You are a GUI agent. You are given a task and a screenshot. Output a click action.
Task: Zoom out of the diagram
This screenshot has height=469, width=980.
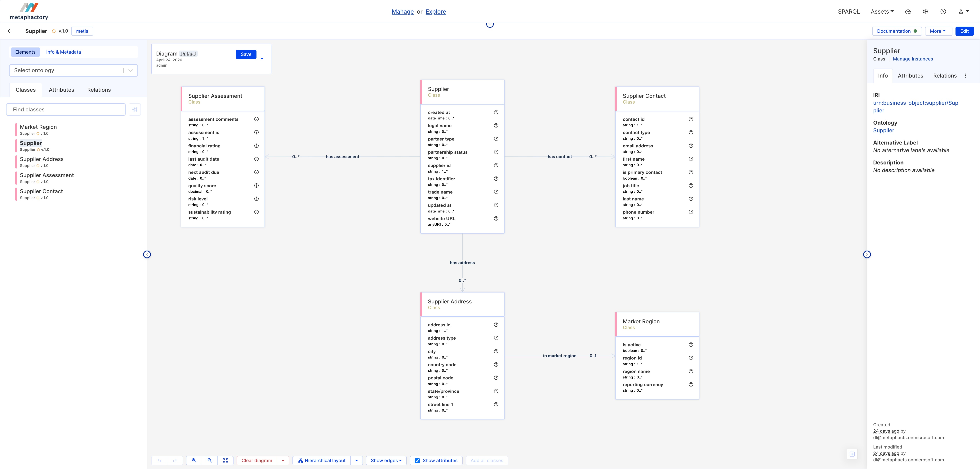click(210, 461)
